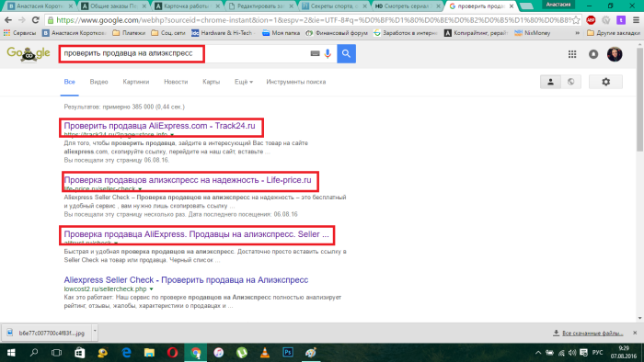644x362 pixels.
Task: Open Aliexpress Seller Check lowcost2.ru link
Action: click(186, 280)
